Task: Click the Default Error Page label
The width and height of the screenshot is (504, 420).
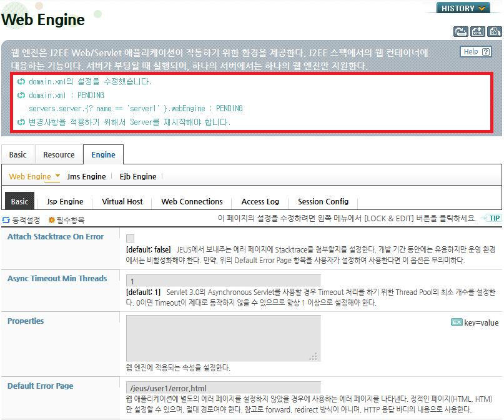Action: tap(41, 386)
